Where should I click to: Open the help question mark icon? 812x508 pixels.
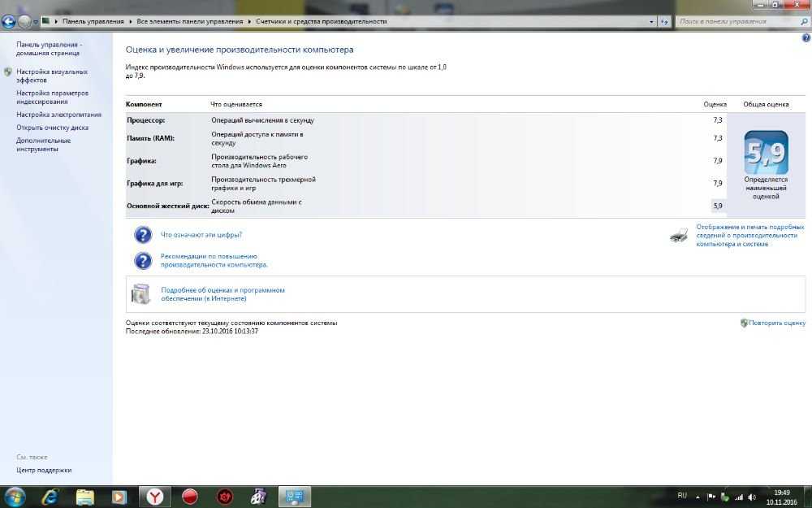(x=806, y=38)
